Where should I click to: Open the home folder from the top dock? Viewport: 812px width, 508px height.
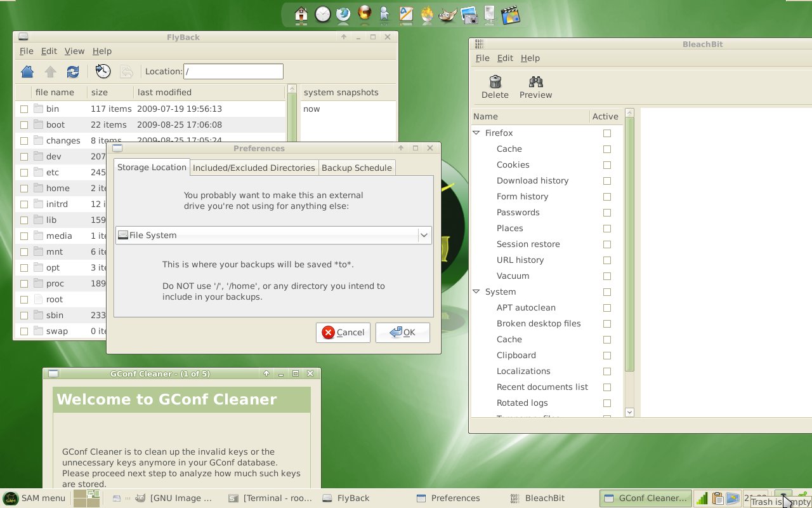(x=301, y=14)
